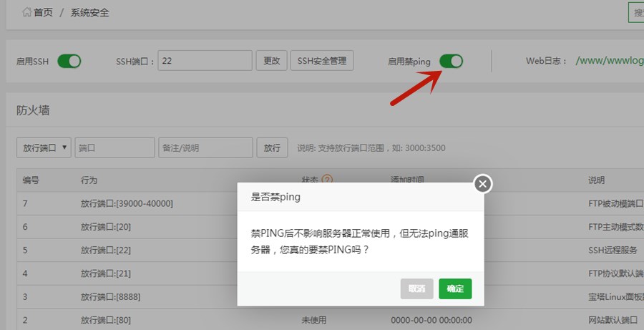
Task: Open the Web日志 path link
Action: pyautogui.click(x=610, y=62)
